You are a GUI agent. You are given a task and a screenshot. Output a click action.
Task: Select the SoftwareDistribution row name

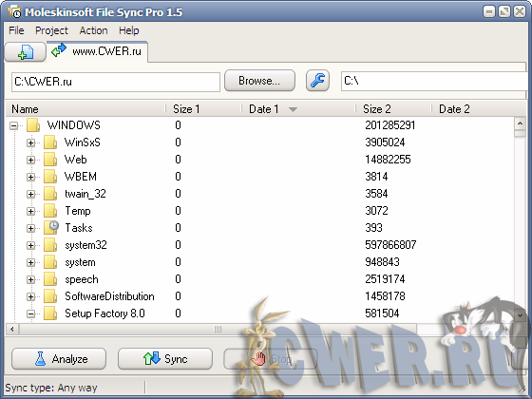(109, 296)
